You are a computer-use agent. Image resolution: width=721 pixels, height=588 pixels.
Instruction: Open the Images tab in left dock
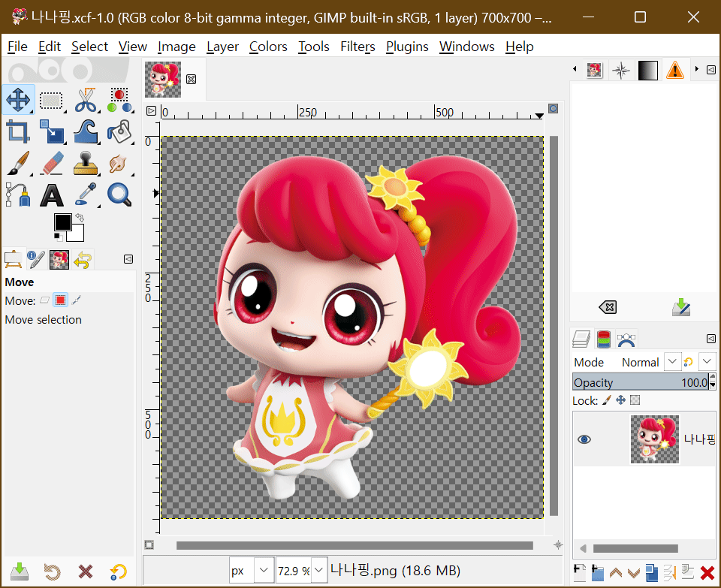[59, 259]
